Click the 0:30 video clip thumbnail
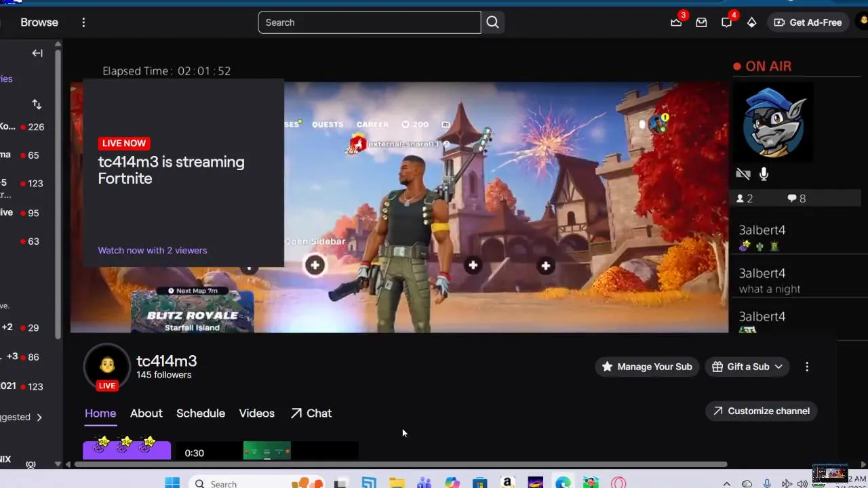This screenshot has width=868, height=488. [x=267, y=451]
